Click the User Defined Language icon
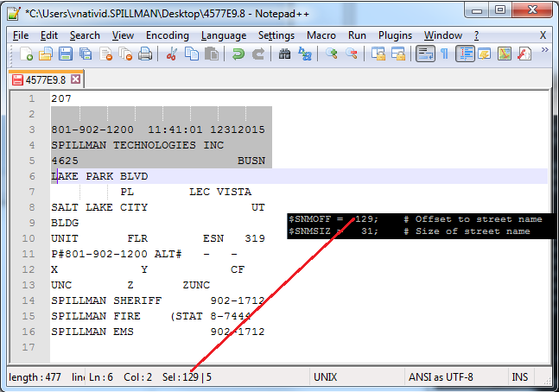 coord(485,54)
